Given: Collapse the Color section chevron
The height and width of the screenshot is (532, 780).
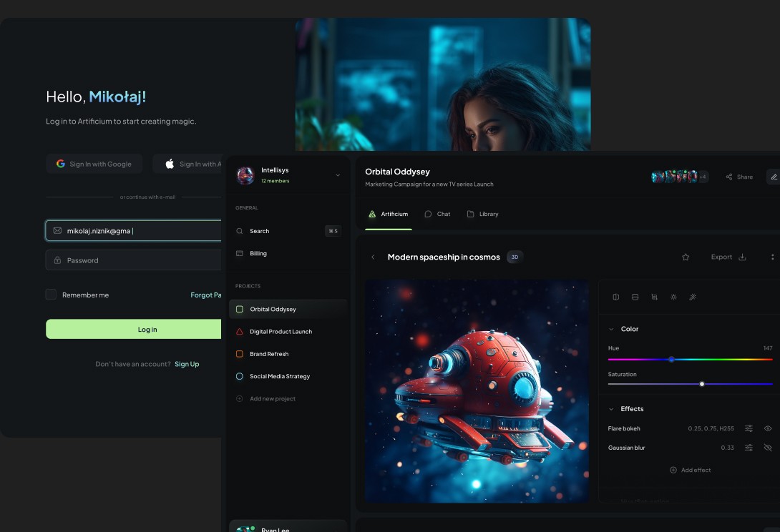Looking at the screenshot, I should (611, 329).
